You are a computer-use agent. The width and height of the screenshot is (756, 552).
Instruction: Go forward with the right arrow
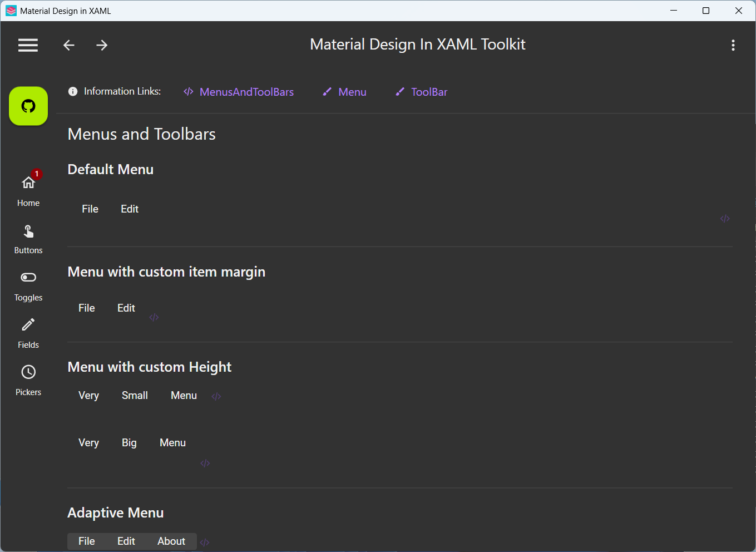click(x=102, y=45)
